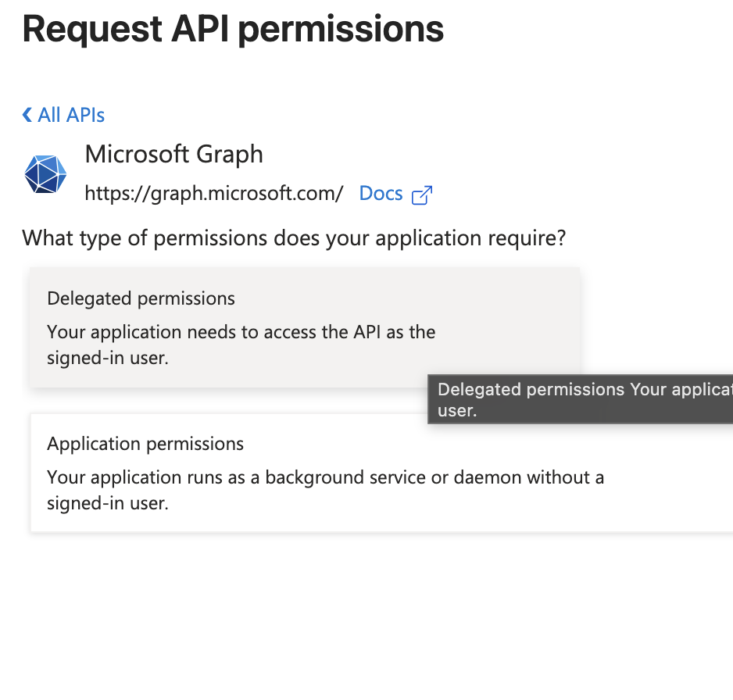Screen dimensions: 733x700
Task: Click 'Your application needs to access the API' description
Action: tap(241, 345)
